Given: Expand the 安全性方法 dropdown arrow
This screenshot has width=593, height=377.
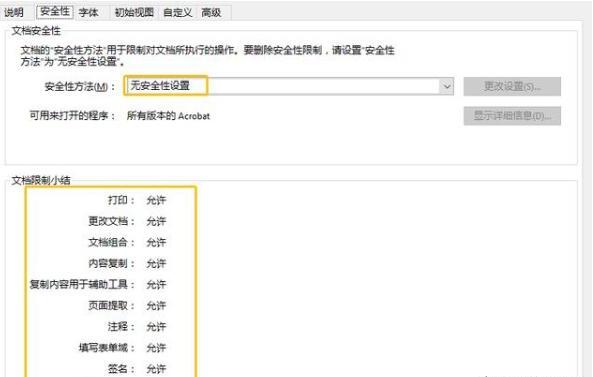Looking at the screenshot, I should 447,87.
